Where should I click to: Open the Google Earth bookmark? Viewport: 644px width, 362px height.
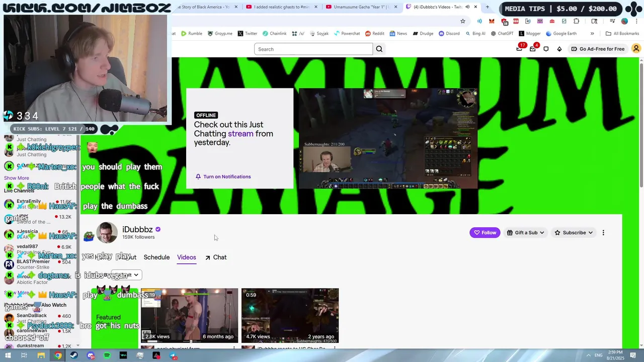pyautogui.click(x=561, y=34)
